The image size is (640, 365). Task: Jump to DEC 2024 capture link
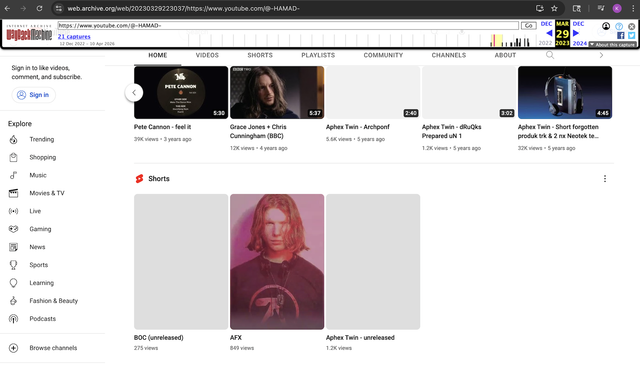click(578, 24)
